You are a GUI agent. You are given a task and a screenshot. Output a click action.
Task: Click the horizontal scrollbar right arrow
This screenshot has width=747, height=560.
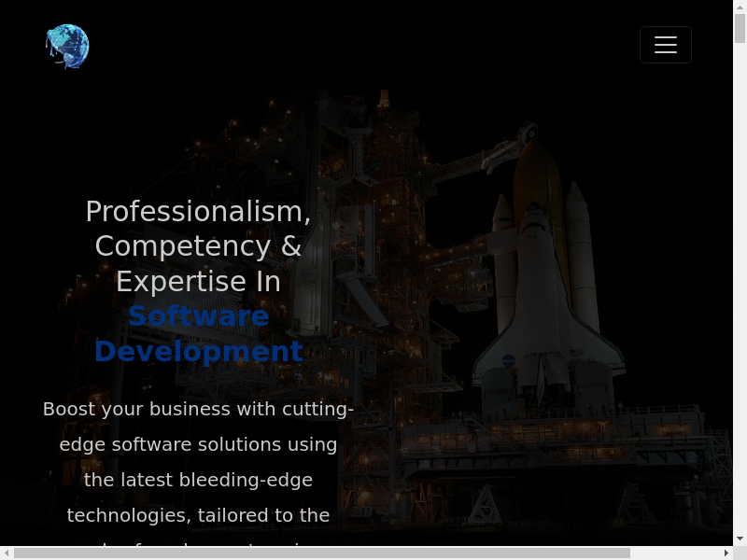click(x=726, y=553)
